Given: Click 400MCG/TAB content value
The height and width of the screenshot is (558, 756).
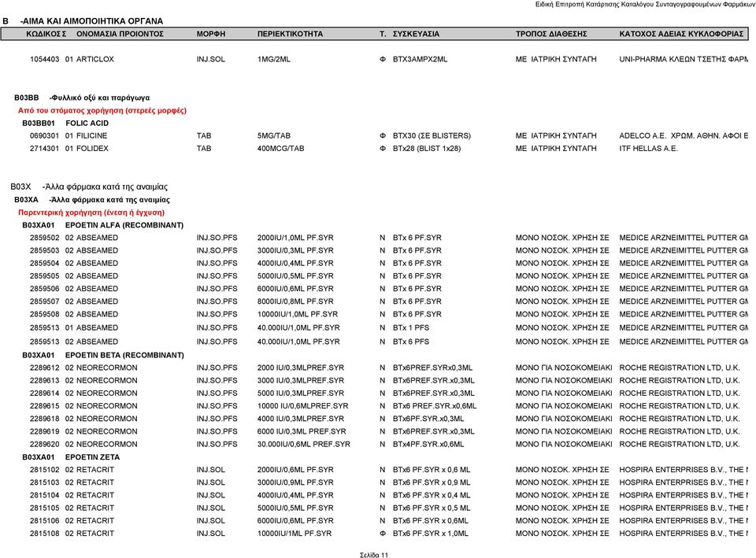Looking at the screenshot, I should point(280,149).
